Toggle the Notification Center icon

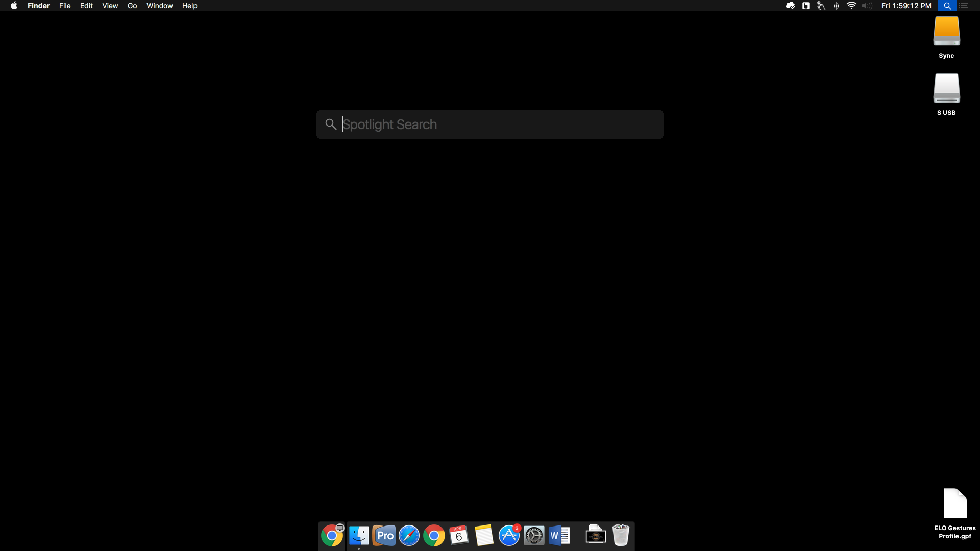coord(964,6)
